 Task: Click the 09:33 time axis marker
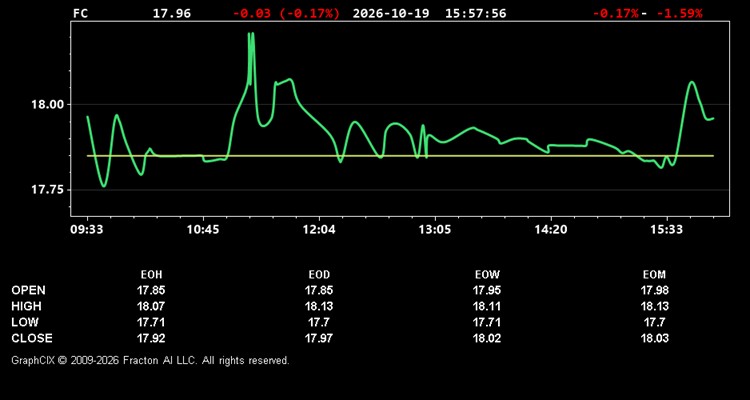pyautogui.click(x=87, y=230)
